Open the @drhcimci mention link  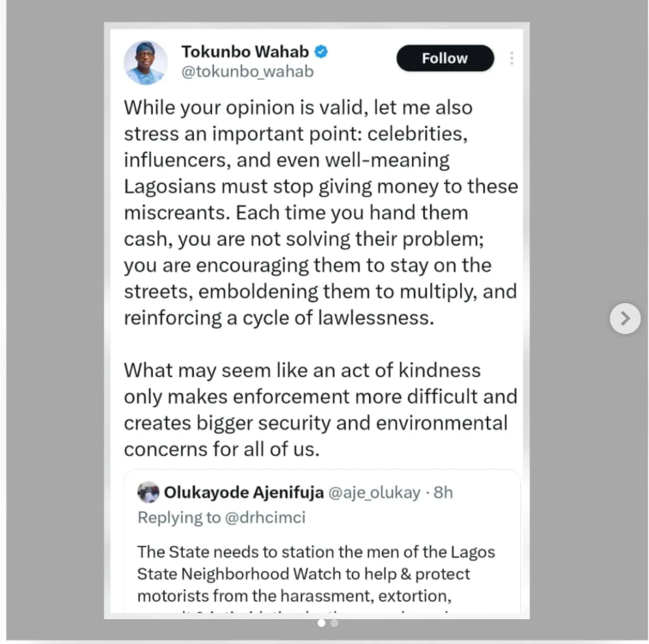[x=265, y=518]
